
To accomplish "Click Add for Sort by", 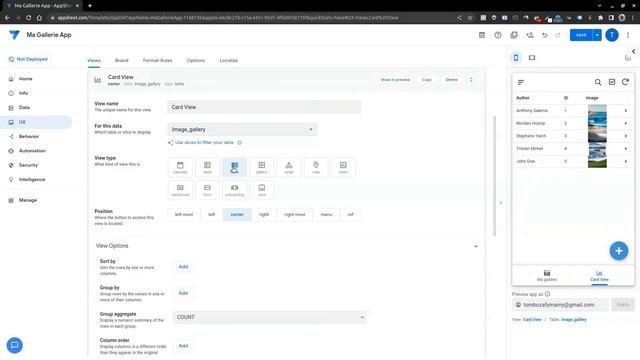I will (x=183, y=267).
